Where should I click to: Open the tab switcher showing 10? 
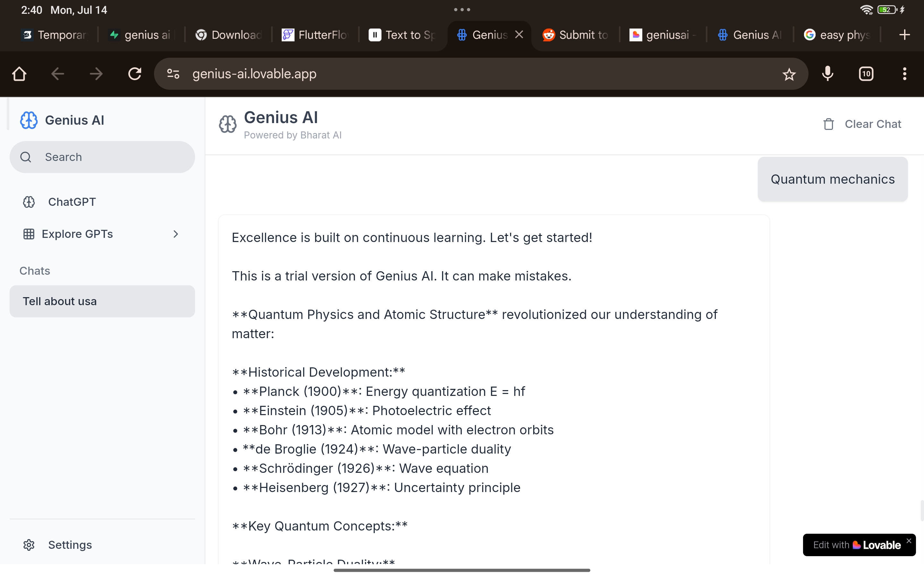(866, 74)
